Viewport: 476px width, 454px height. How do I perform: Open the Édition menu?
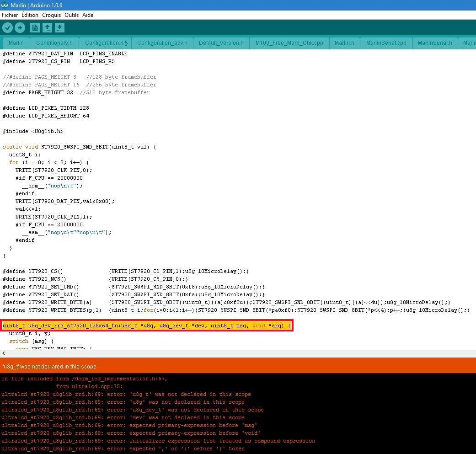coord(30,15)
